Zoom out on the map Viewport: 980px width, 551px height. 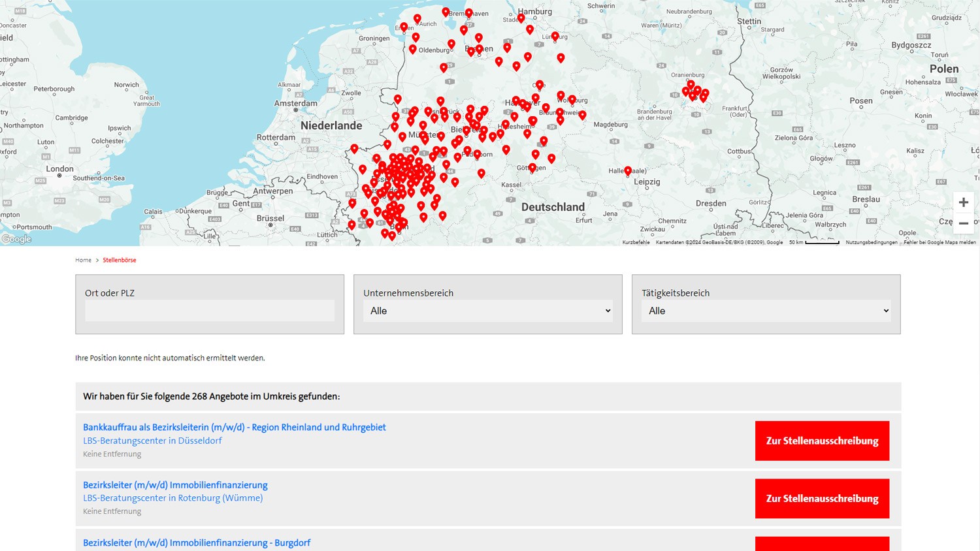click(963, 223)
